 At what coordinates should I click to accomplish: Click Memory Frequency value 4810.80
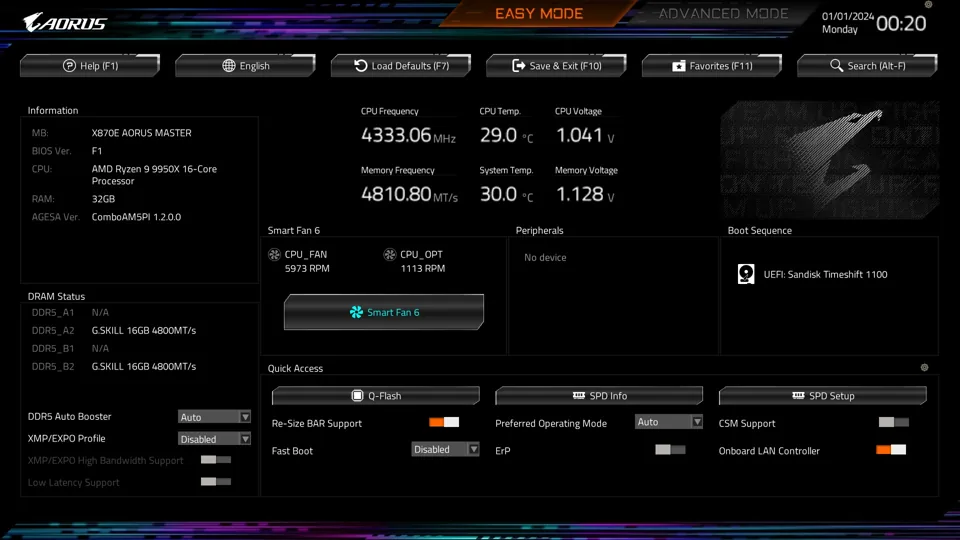396,194
